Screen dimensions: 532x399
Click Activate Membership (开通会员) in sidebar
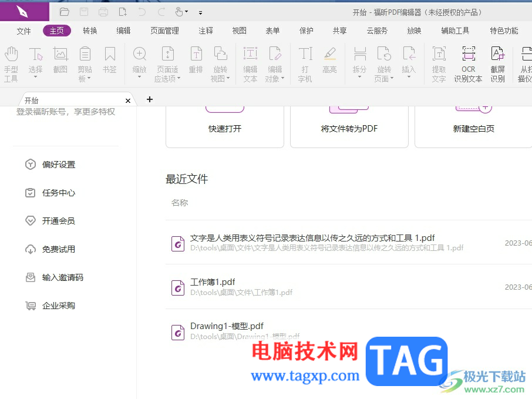[50, 221]
